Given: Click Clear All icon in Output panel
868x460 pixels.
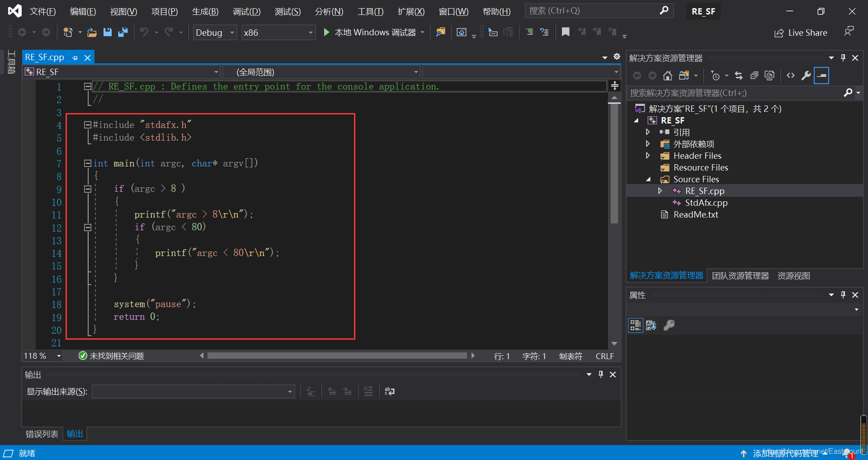Looking at the screenshot, I should [x=368, y=391].
